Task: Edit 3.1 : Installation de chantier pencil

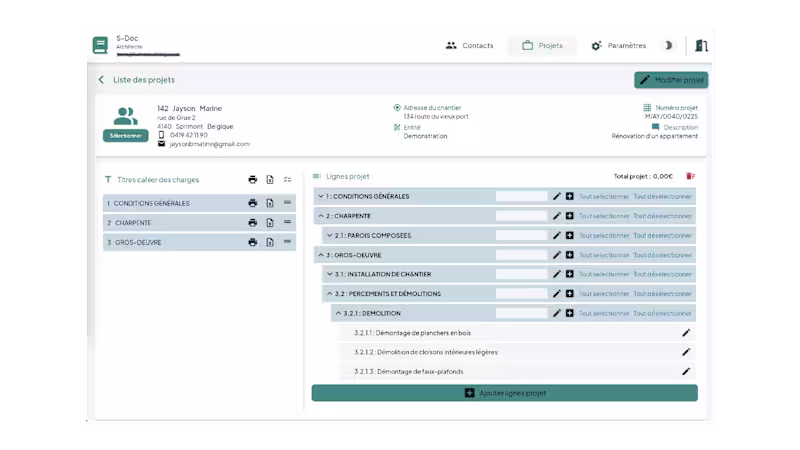Action: pyautogui.click(x=557, y=274)
